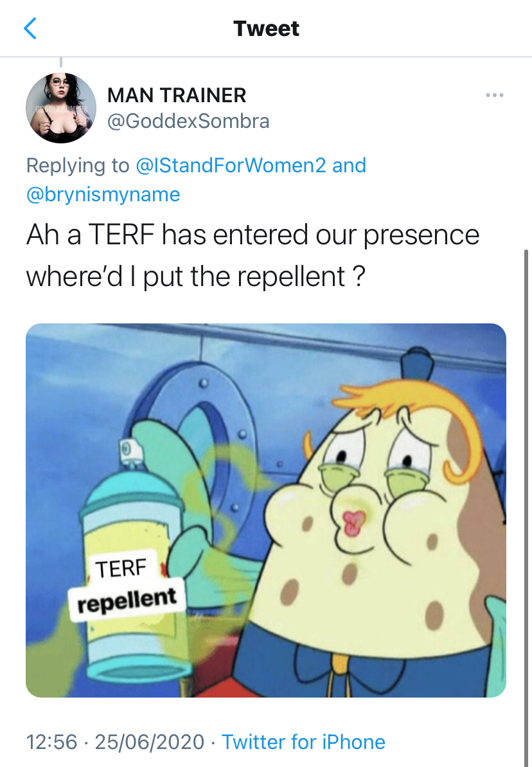Tap the thread connector line above avatar
Screen dimensions: 532x767
[x=61, y=62]
